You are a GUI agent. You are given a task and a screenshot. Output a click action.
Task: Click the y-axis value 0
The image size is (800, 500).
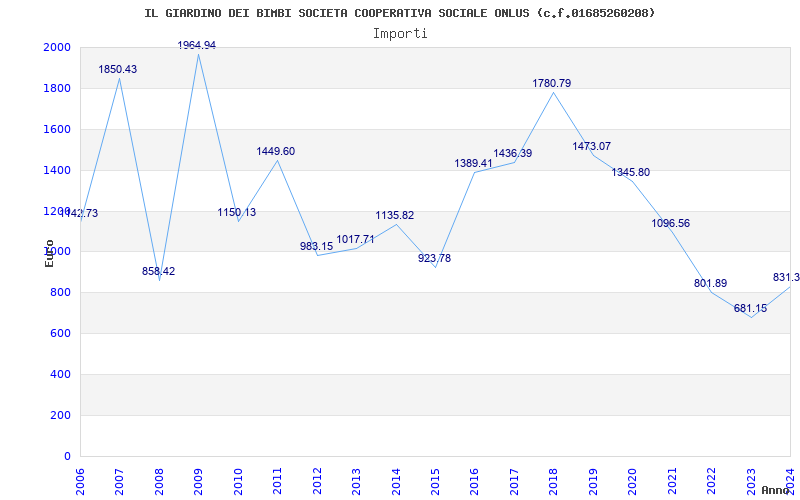coord(68,456)
